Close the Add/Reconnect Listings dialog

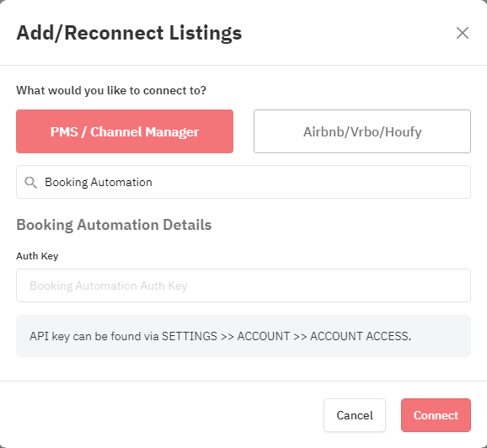[463, 33]
